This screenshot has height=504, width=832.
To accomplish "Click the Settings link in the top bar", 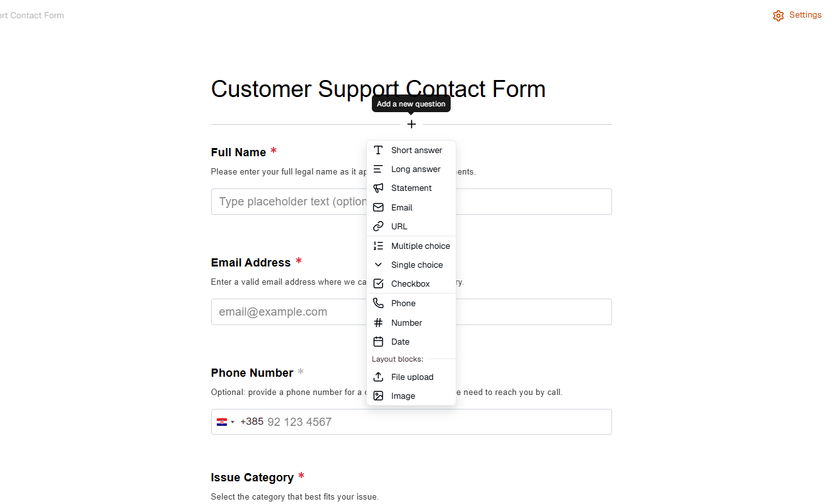I will click(x=805, y=14).
